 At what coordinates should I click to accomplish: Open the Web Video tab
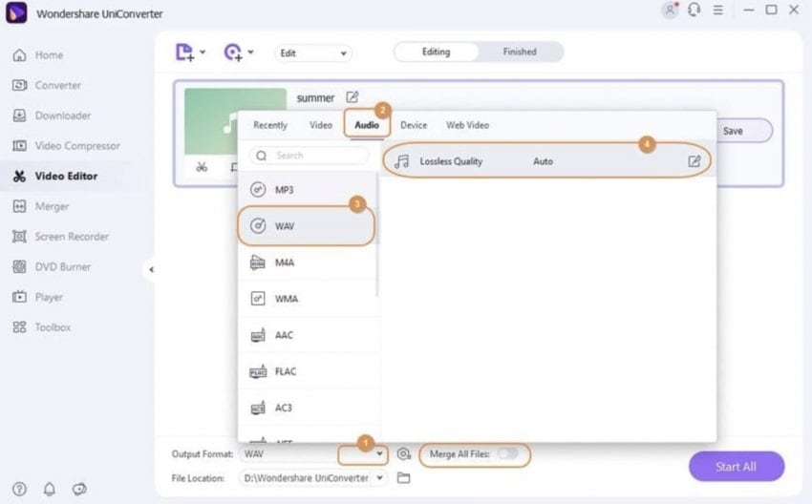tap(468, 125)
